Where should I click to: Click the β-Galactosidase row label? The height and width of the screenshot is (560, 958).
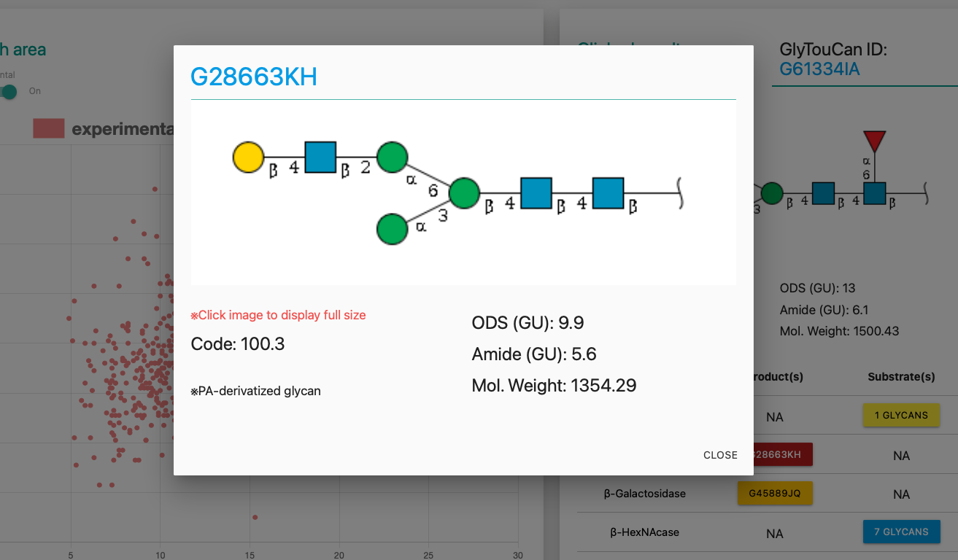tap(644, 494)
